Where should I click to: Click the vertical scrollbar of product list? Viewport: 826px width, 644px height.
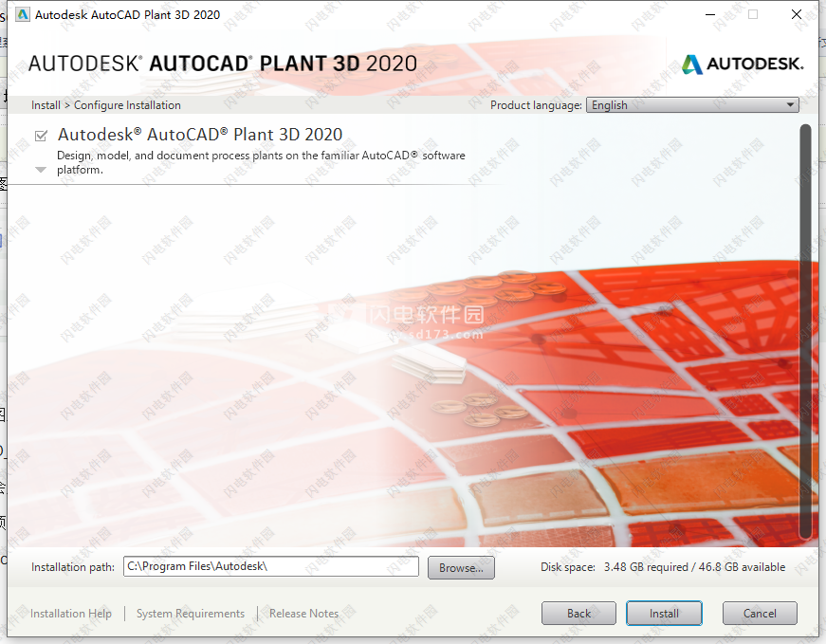pos(805,332)
